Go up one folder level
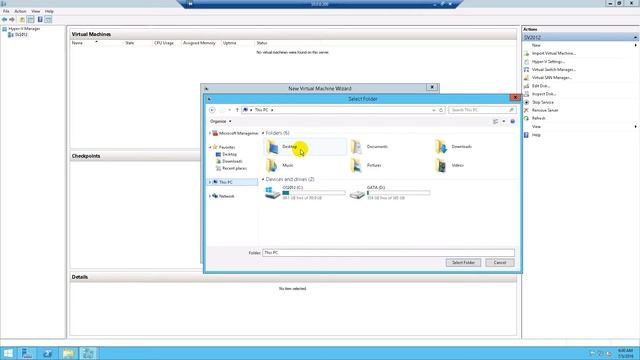The image size is (640, 360). point(237,110)
